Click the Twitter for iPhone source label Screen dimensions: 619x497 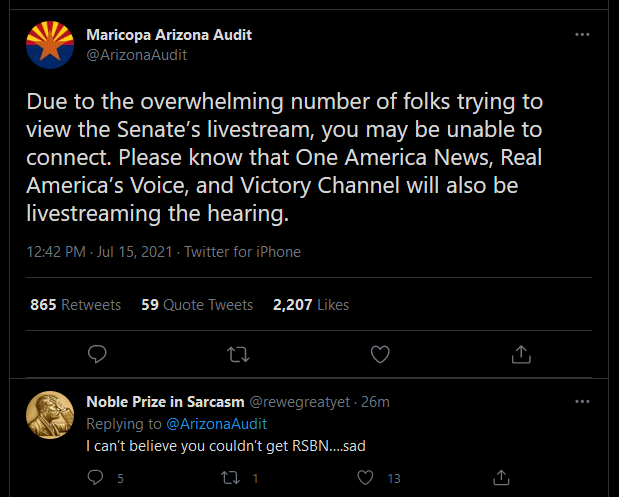point(242,252)
